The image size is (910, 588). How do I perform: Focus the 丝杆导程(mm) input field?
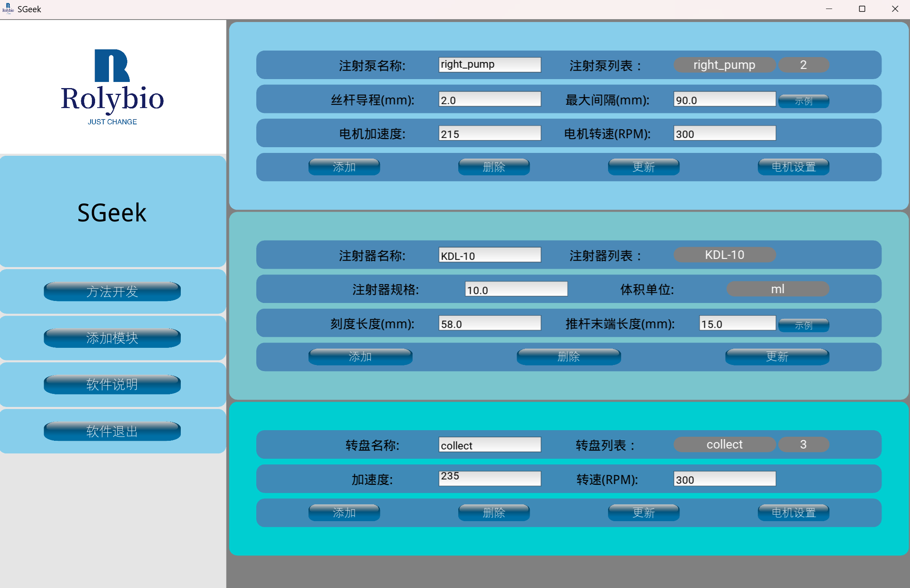490,99
